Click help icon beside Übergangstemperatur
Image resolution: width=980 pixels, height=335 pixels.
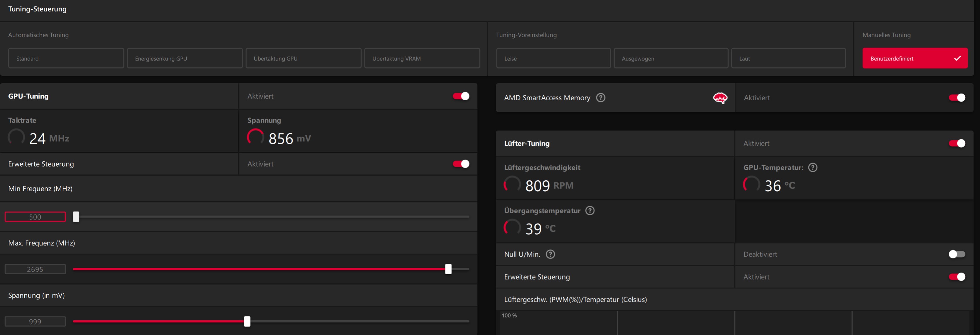(x=590, y=211)
